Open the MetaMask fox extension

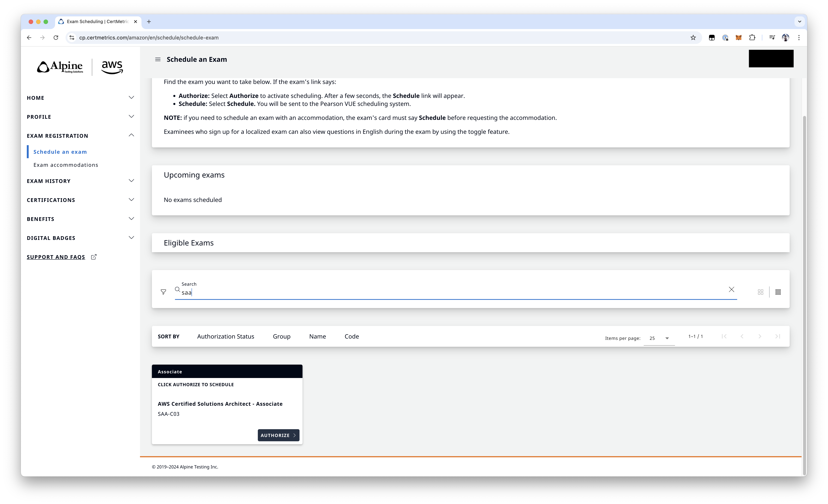[x=739, y=38]
